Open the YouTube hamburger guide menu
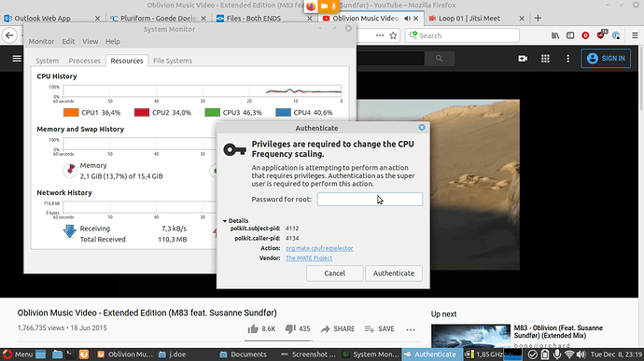The height and width of the screenshot is (361, 644). point(17,59)
